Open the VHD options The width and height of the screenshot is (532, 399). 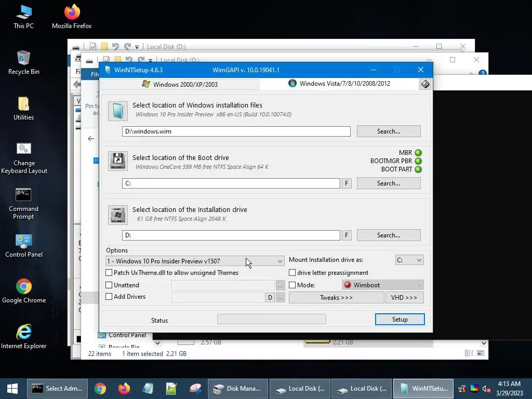coord(404,298)
